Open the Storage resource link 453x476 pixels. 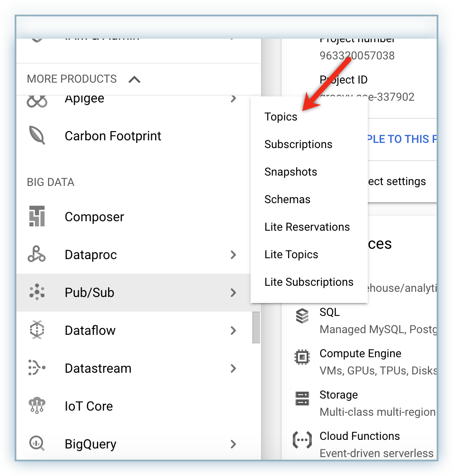[338, 395]
